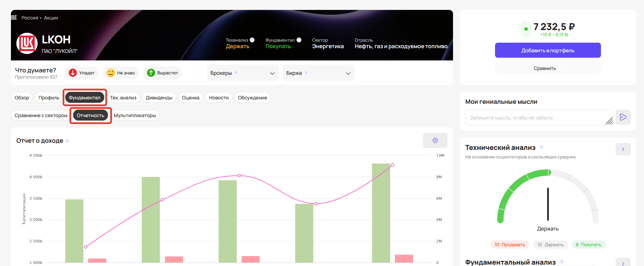This screenshot has height=266, width=644.
Task: Open the Дивиденды tab
Action: tap(159, 98)
